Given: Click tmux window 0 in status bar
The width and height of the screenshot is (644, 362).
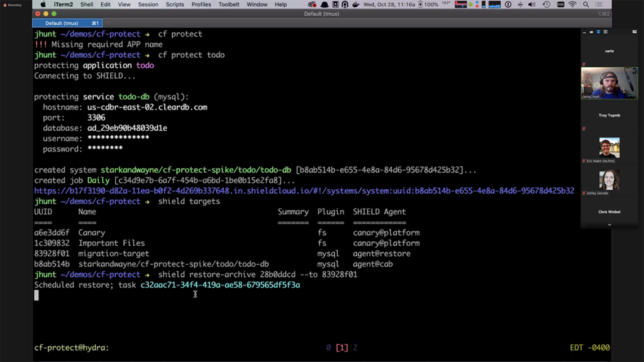Looking at the screenshot, I should (328, 348).
